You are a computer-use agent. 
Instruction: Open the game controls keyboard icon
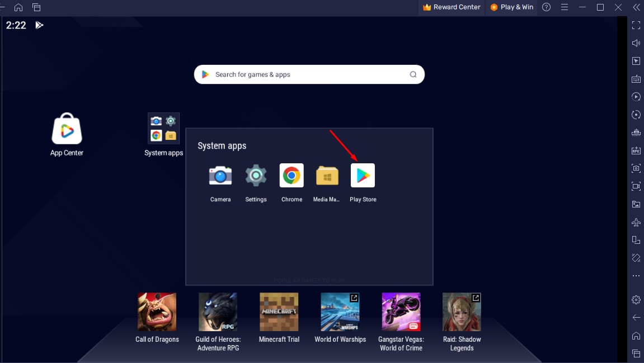[636, 79]
